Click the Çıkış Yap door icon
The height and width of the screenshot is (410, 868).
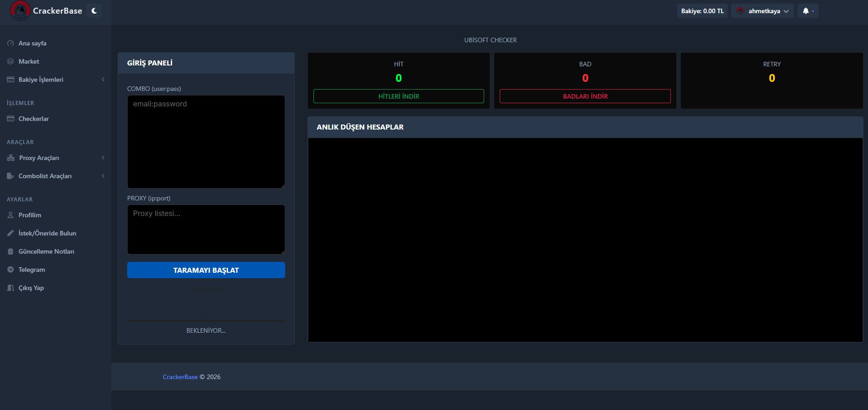point(10,288)
